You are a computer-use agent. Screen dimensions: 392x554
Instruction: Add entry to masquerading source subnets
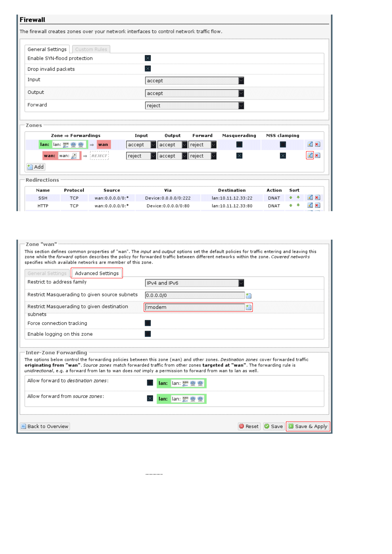(249, 296)
